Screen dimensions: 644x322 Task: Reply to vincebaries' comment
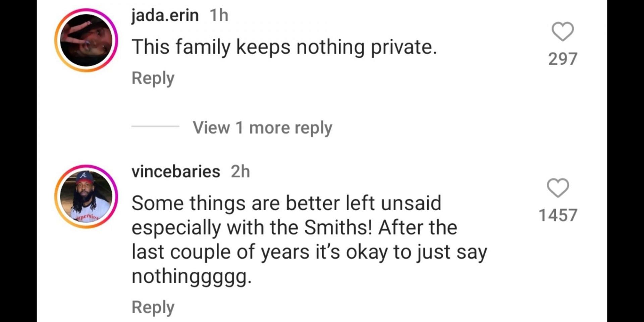(153, 307)
